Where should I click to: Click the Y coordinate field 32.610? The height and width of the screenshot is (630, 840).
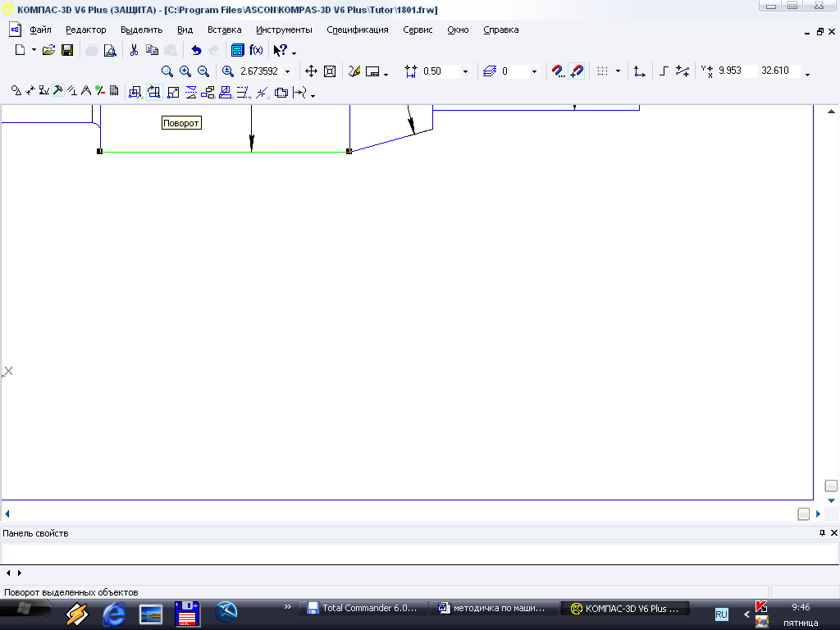pos(780,71)
